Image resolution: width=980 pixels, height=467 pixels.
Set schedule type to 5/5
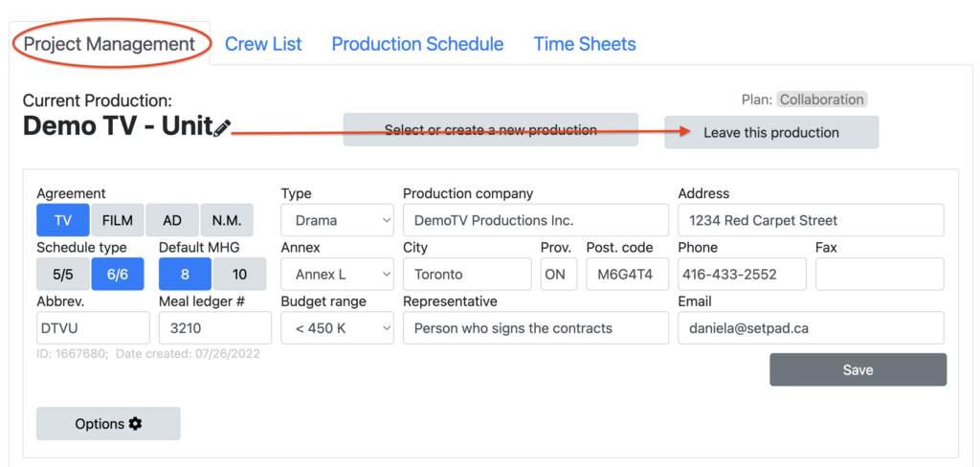point(63,275)
